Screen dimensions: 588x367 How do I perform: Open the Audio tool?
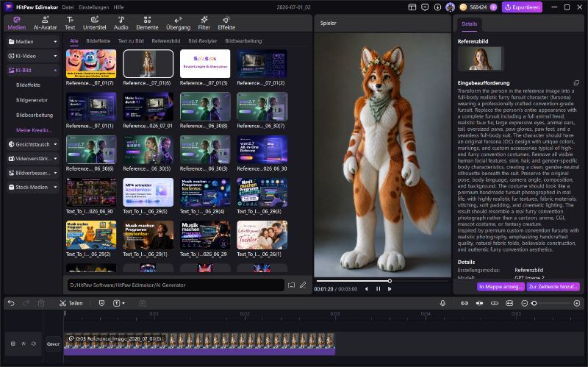tap(121, 23)
